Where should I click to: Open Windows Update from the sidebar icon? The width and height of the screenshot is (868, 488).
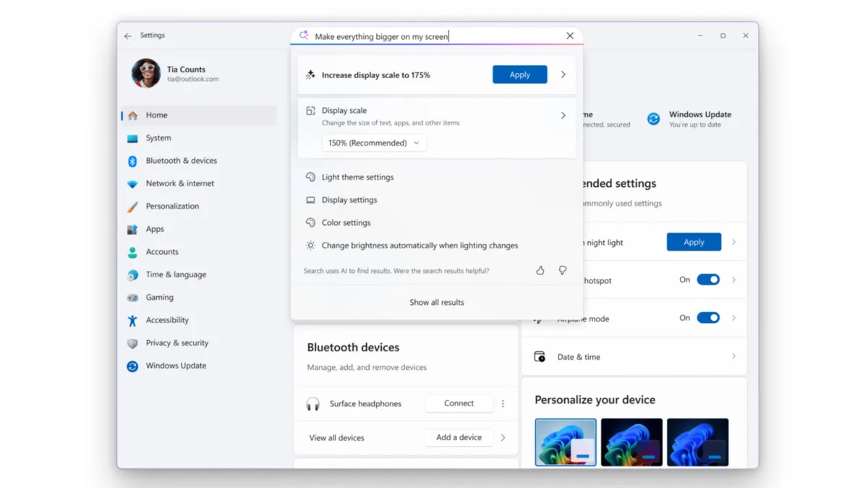pyautogui.click(x=132, y=366)
